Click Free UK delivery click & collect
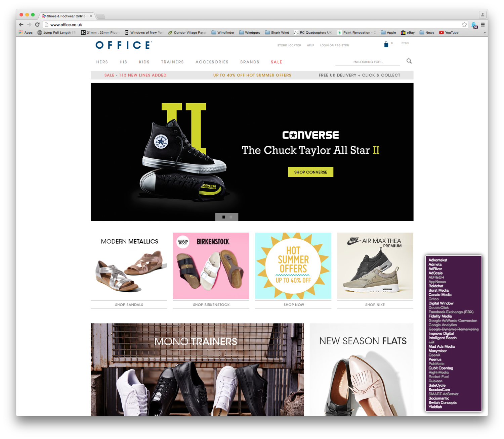 click(x=360, y=75)
